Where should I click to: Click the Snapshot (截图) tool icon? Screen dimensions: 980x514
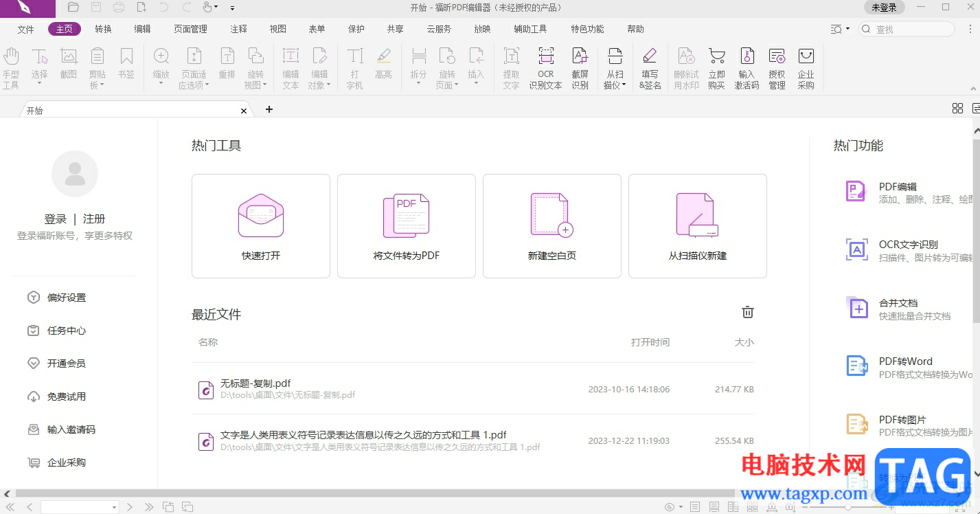[x=69, y=63]
